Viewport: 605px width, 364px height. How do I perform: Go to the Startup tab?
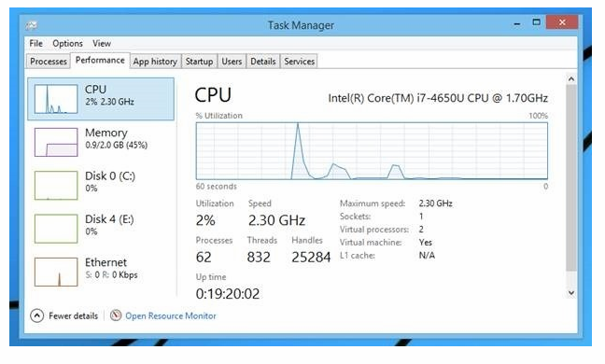click(x=199, y=62)
